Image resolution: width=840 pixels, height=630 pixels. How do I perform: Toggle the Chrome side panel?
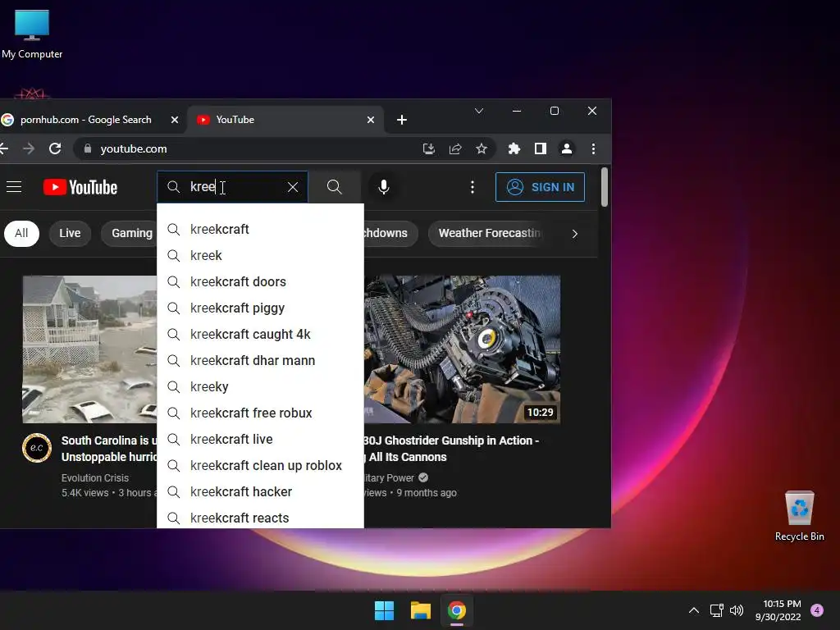(x=541, y=148)
